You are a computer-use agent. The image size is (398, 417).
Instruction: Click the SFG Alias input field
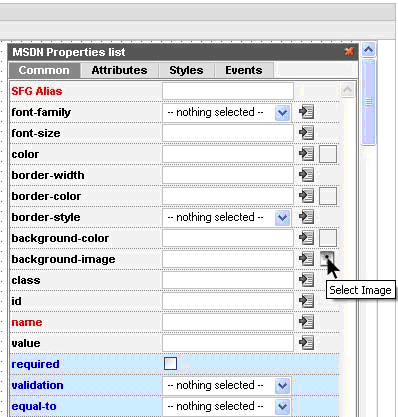228,91
